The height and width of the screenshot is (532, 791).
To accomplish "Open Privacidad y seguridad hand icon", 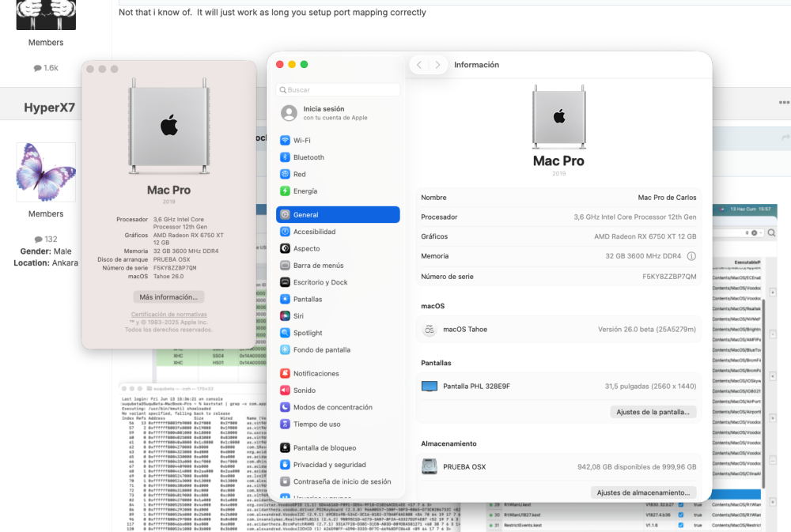I will (x=285, y=465).
